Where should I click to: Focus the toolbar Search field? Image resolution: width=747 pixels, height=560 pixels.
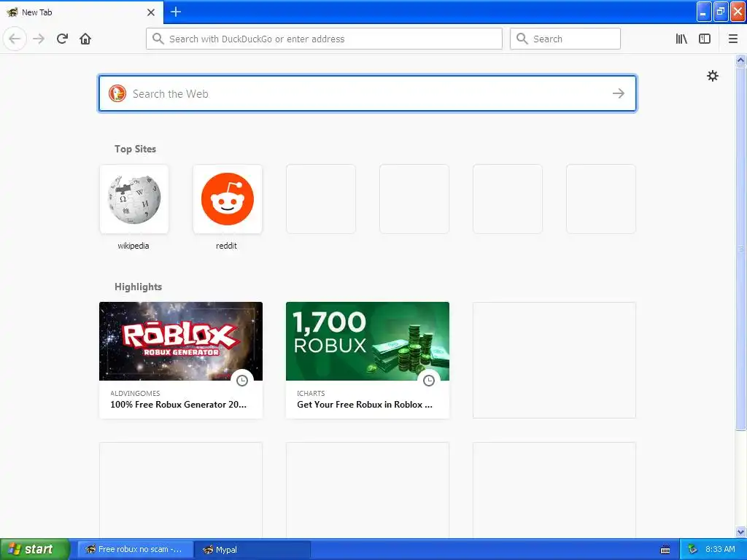565,39
